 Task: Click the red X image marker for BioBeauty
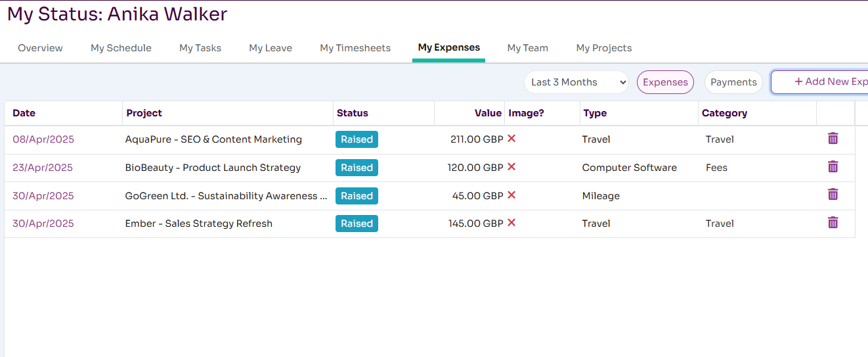[x=511, y=167]
